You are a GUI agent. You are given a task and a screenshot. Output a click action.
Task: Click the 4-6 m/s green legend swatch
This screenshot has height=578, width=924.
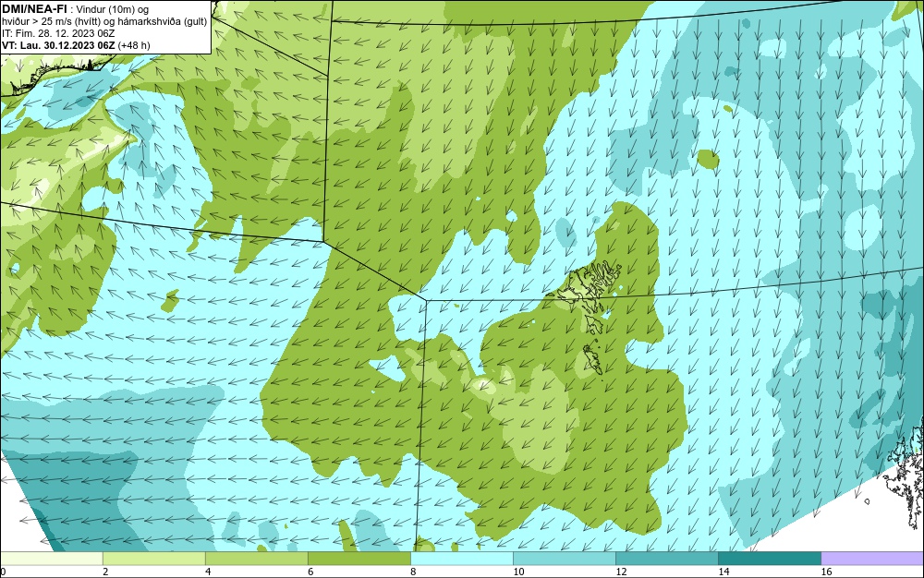pyautogui.click(x=256, y=559)
